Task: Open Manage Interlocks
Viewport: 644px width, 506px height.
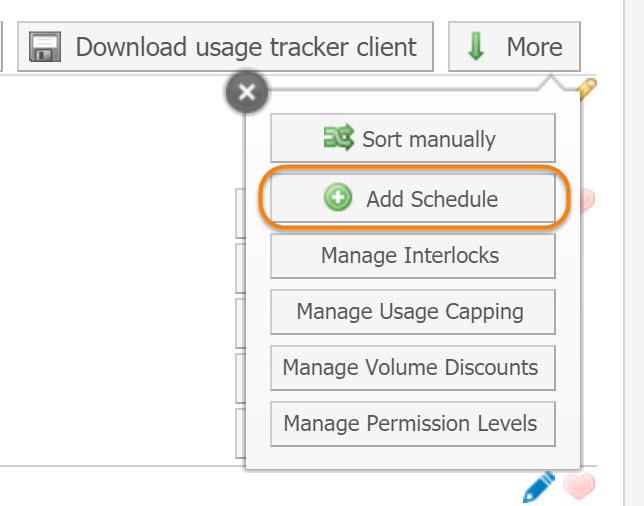Action: click(412, 255)
